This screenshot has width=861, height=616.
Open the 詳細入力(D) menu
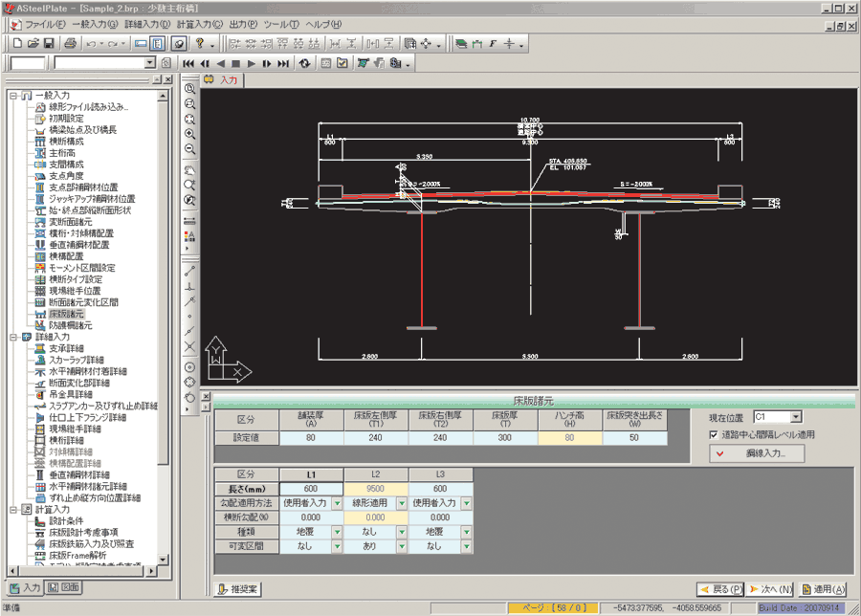coord(147,24)
